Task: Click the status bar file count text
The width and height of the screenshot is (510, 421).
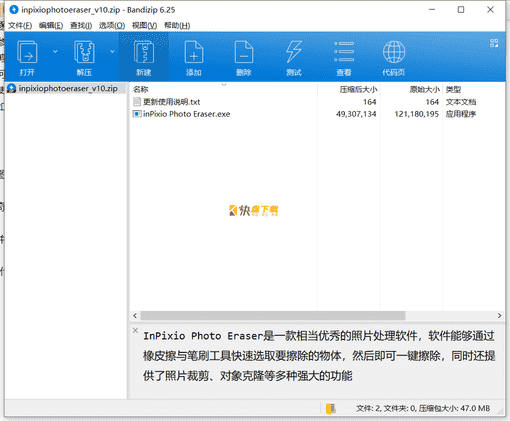Action: (423, 408)
